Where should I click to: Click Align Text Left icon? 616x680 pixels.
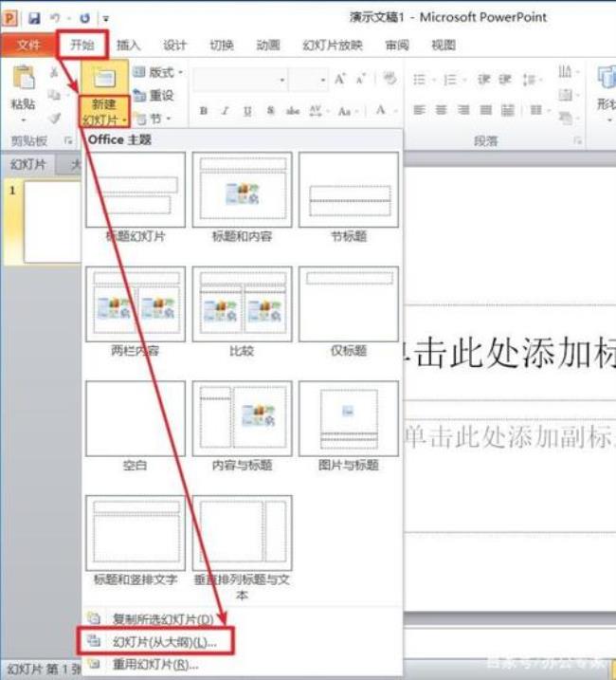[419, 110]
